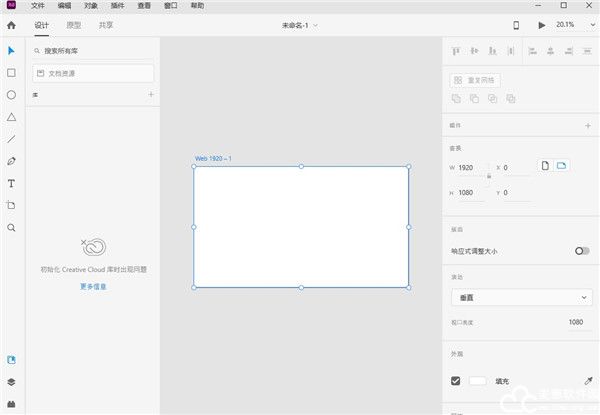Click the 重复网格 button
The width and height of the screenshot is (600, 415).
click(475, 80)
